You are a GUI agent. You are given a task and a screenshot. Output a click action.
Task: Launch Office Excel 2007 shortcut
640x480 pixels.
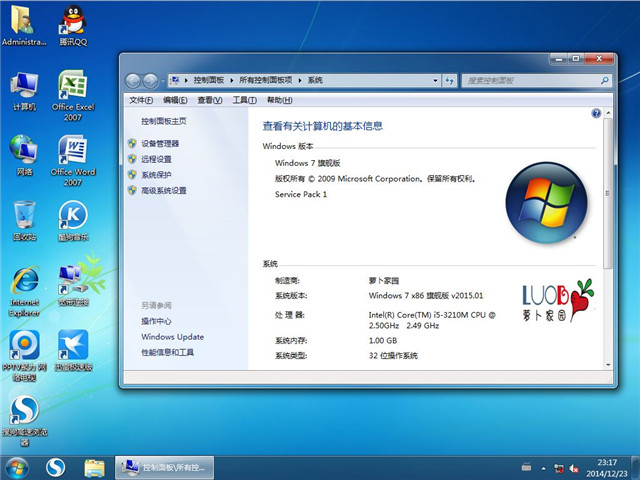(73, 96)
